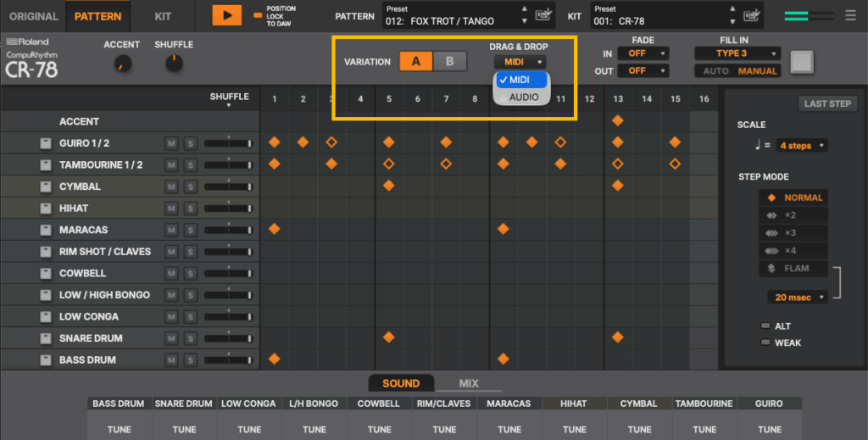
Task: Click the Low / High Bongo icon
Action: (46, 295)
